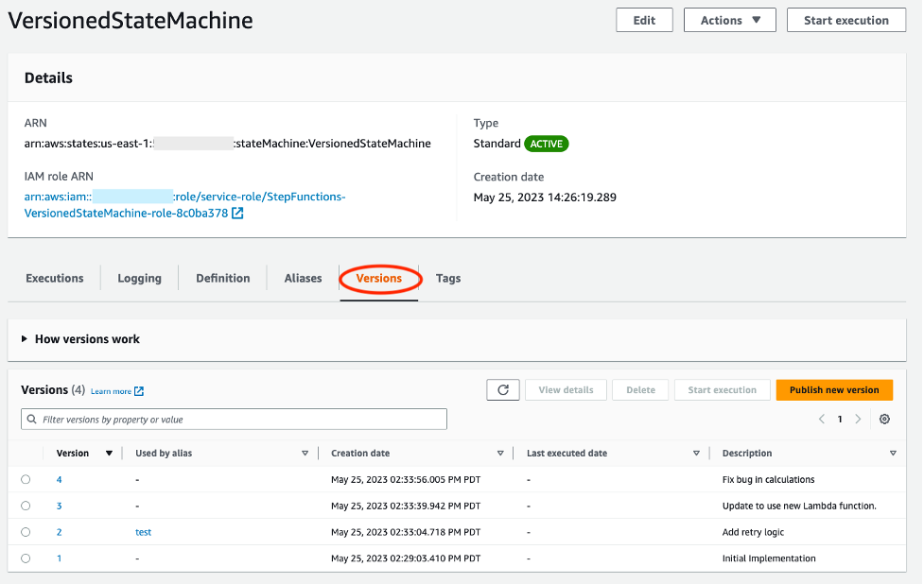Open the Learn more link
This screenshot has height=584, width=924.
click(111, 391)
